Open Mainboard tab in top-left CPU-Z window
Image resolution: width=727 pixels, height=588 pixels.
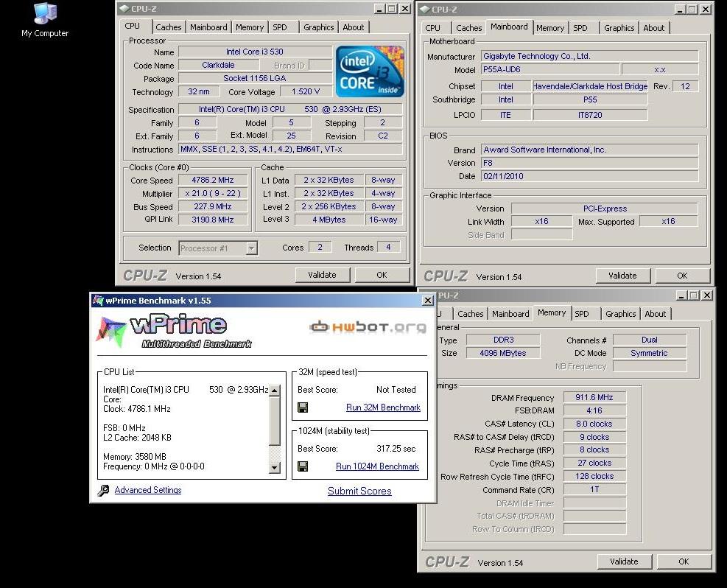208,27
